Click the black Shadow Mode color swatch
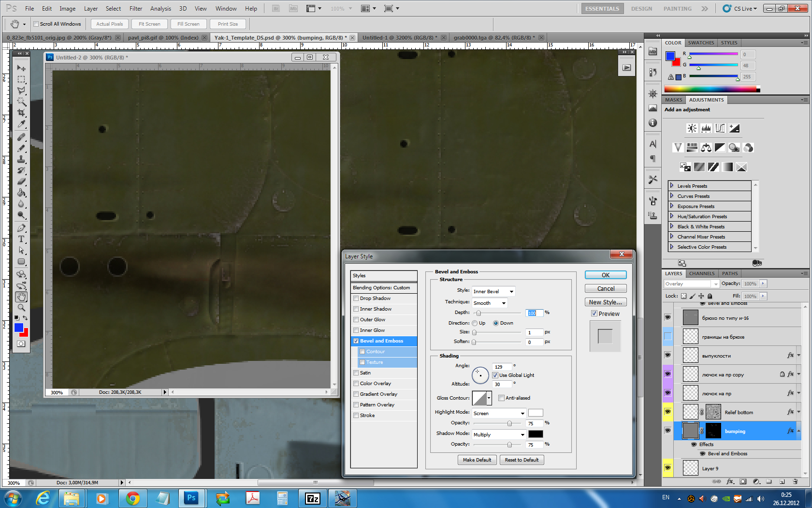This screenshot has width=812, height=508. point(535,434)
